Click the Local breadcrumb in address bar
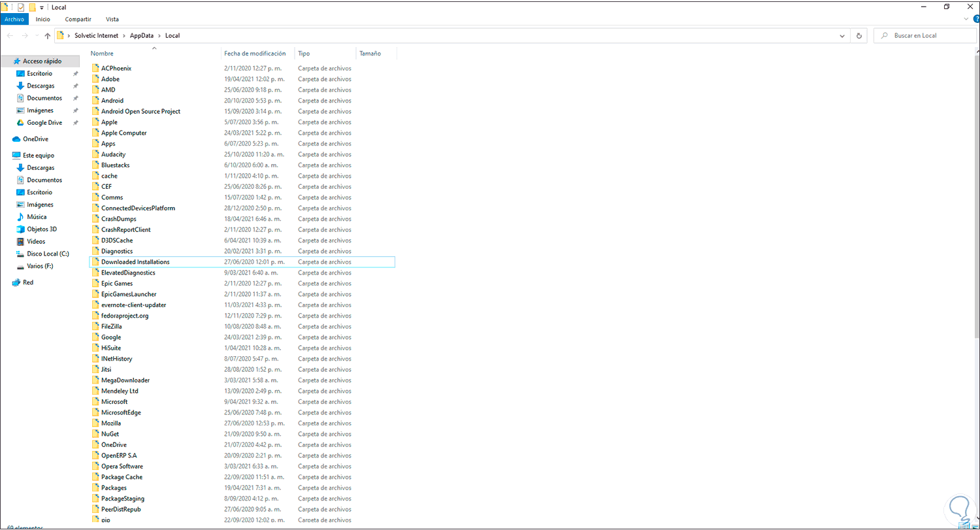 [172, 36]
